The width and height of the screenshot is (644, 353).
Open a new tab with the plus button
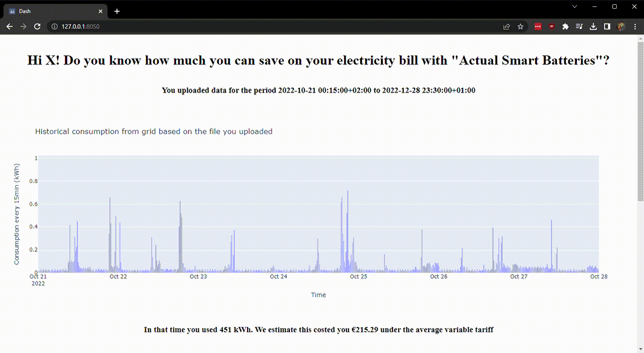pos(117,11)
